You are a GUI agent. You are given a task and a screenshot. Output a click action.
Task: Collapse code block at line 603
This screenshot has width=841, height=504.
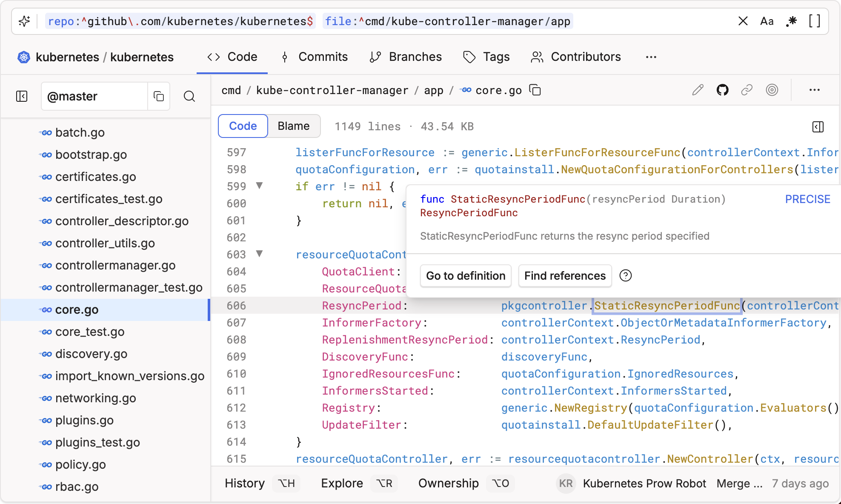[x=259, y=254]
